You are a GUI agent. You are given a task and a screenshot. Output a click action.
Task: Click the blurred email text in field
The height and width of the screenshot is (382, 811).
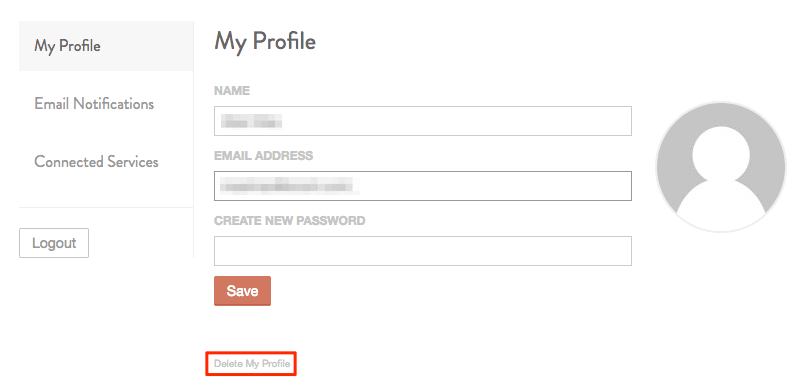290,186
